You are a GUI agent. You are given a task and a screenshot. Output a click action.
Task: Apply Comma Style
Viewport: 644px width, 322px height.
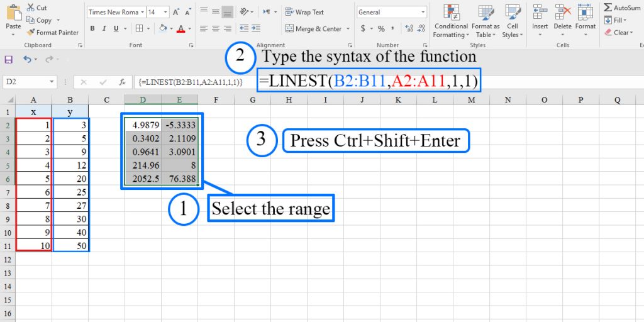(393, 28)
